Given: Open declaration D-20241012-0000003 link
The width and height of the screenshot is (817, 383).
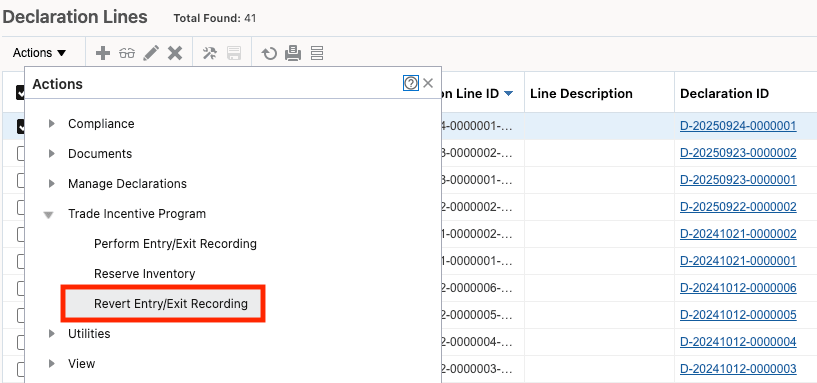Looking at the screenshot, I should (738, 368).
